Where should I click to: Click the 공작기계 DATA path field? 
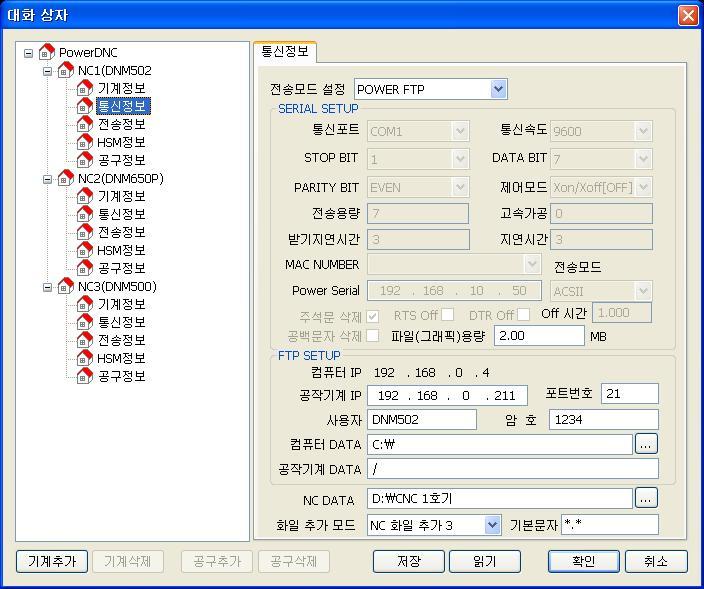[x=513, y=469]
